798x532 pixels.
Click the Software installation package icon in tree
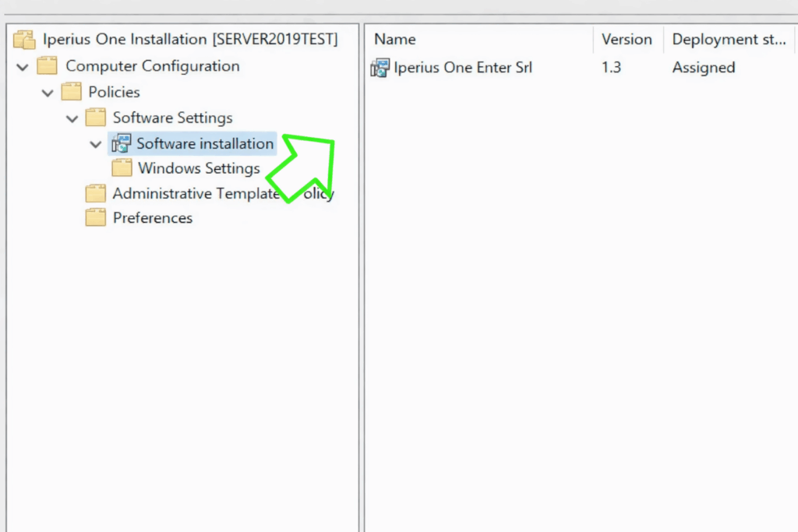point(121,143)
